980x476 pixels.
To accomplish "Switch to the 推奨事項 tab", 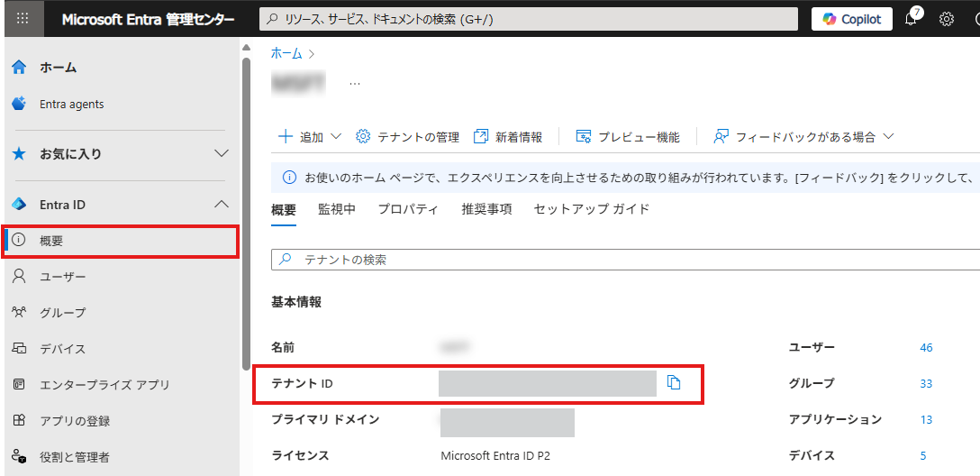I will pyautogui.click(x=487, y=209).
